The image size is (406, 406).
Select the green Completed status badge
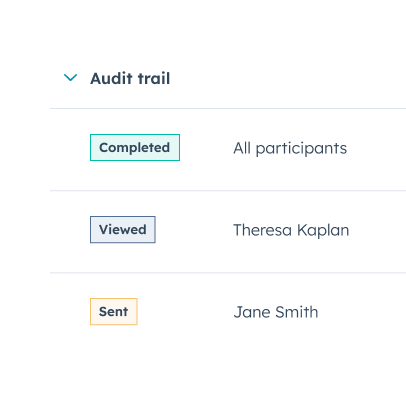click(x=135, y=147)
